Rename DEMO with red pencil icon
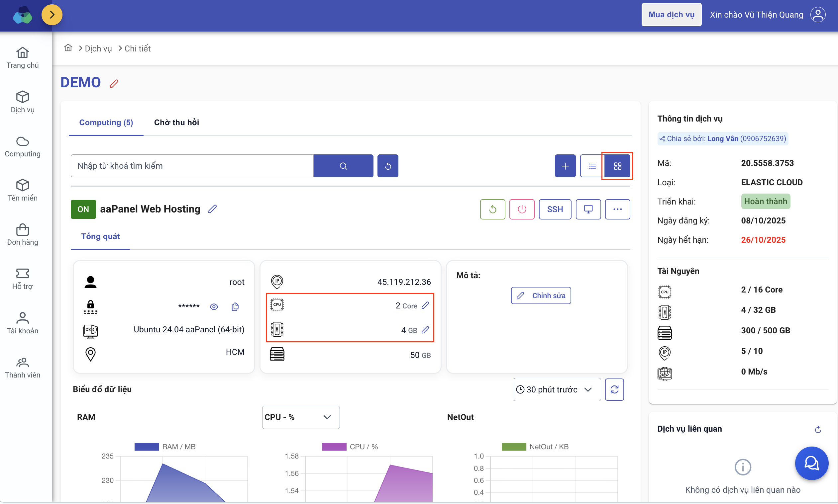The height and width of the screenshot is (504, 838). [114, 84]
